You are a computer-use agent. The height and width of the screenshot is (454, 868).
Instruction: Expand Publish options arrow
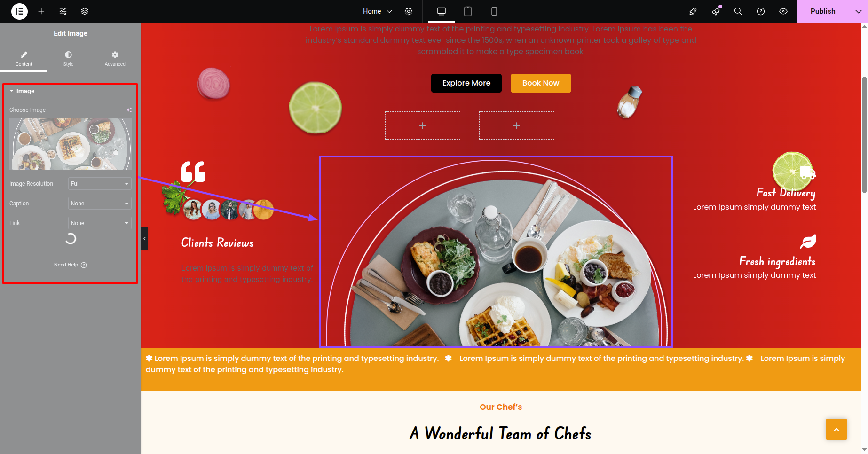pos(858,11)
